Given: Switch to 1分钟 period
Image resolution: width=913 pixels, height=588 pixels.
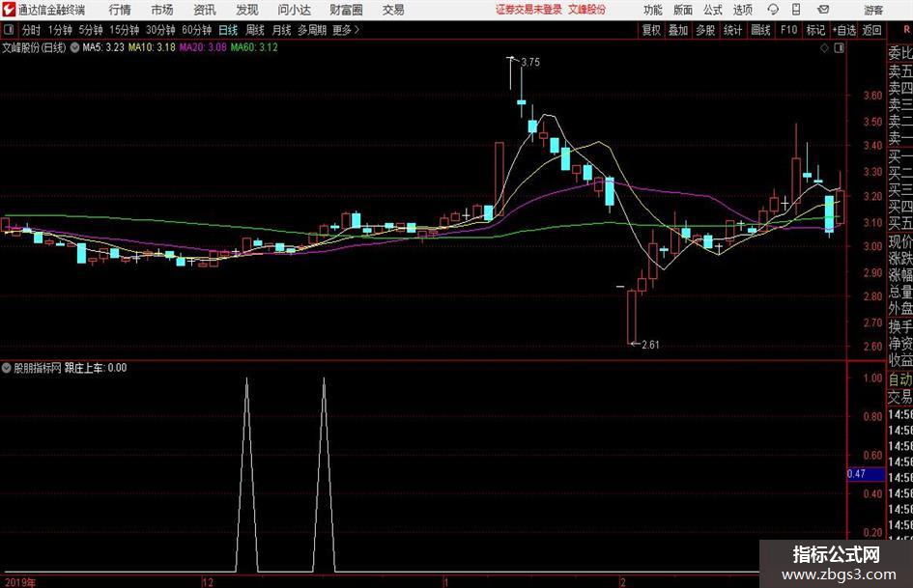Looking at the screenshot, I should (59, 30).
